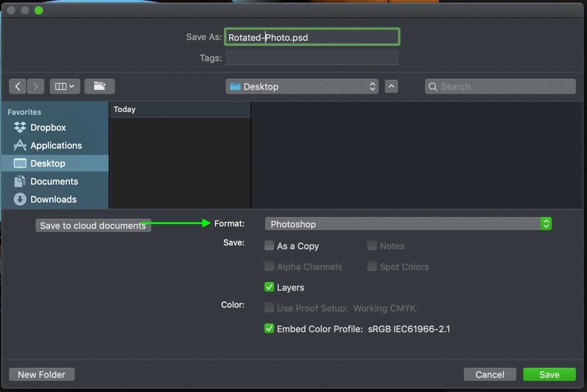Click the back navigation arrow
Screen dimensions: 587x392
pyautogui.click(x=18, y=86)
